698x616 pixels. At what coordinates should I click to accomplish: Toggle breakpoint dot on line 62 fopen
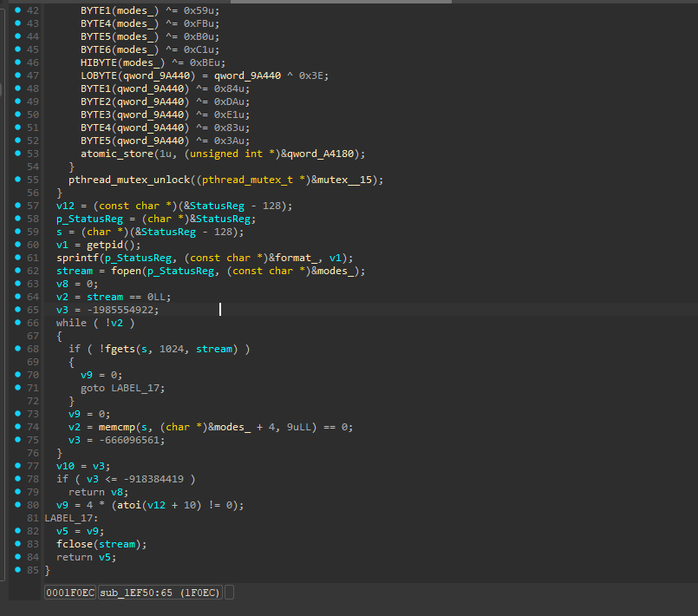(18, 271)
